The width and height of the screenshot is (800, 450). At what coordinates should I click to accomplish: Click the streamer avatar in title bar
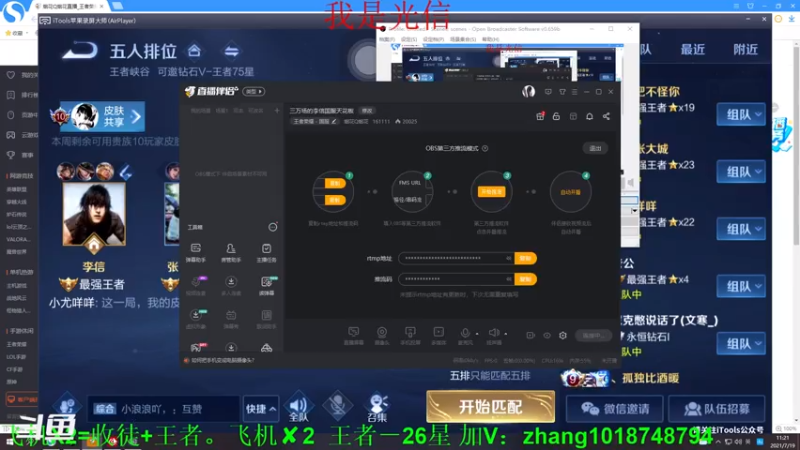click(528, 91)
